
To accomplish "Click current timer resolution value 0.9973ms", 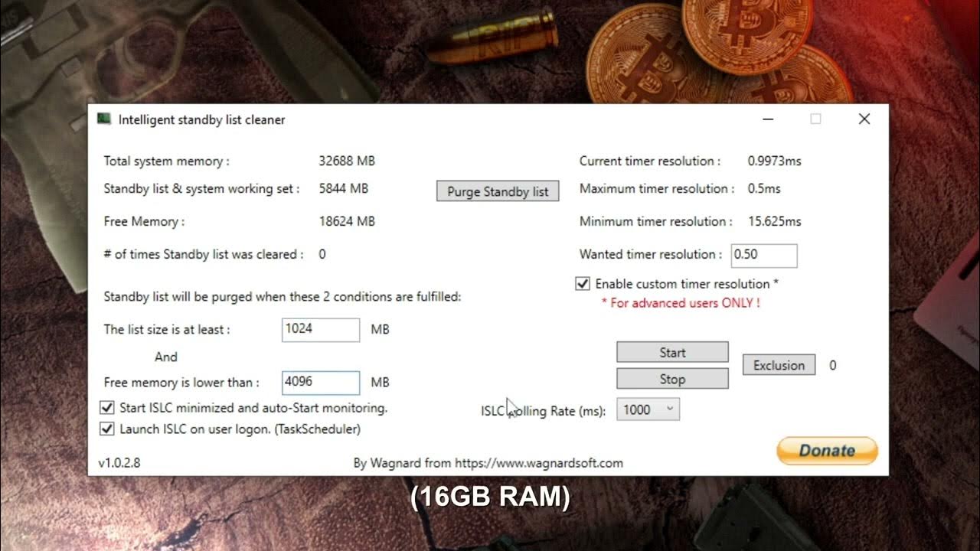I will [774, 161].
